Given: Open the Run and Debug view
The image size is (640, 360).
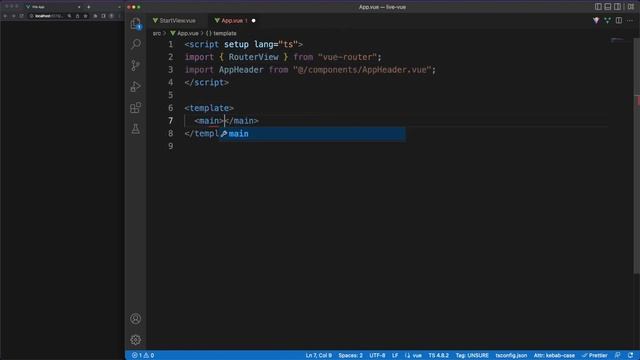Looking at the screenshot, I should point(136,87).
